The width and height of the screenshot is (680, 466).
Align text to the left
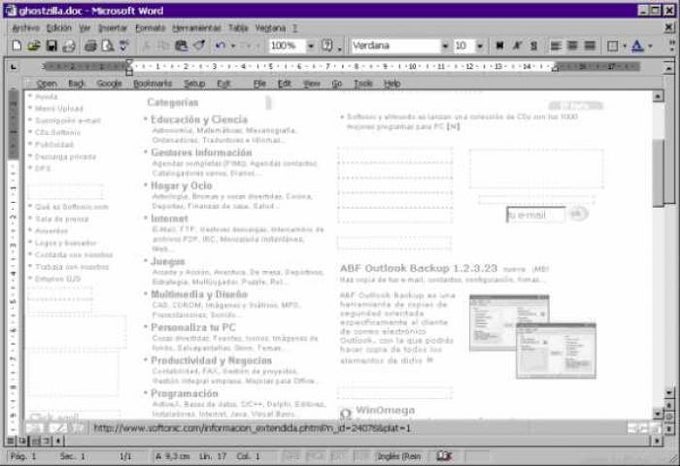tap(556, 46)
